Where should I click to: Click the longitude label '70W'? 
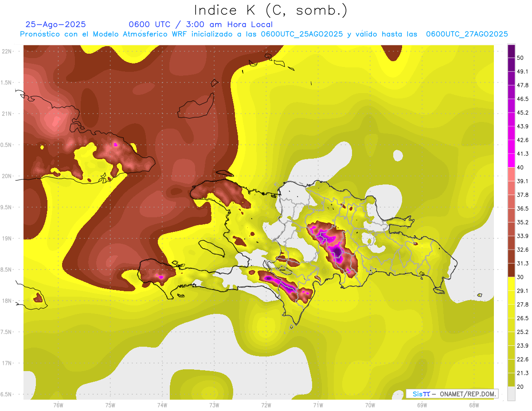(x=370, y=405)
